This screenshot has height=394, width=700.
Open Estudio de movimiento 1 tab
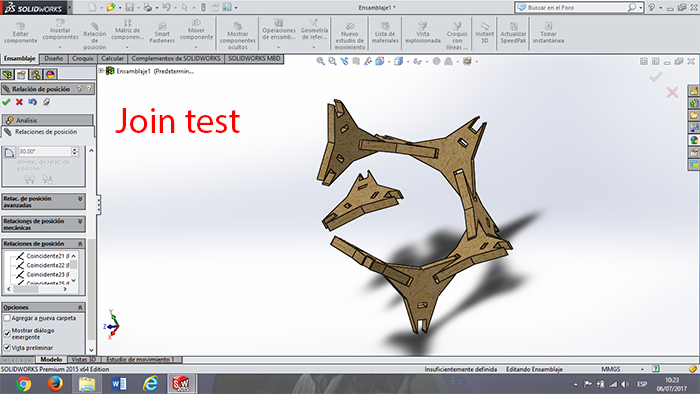[x=140, y=359]
